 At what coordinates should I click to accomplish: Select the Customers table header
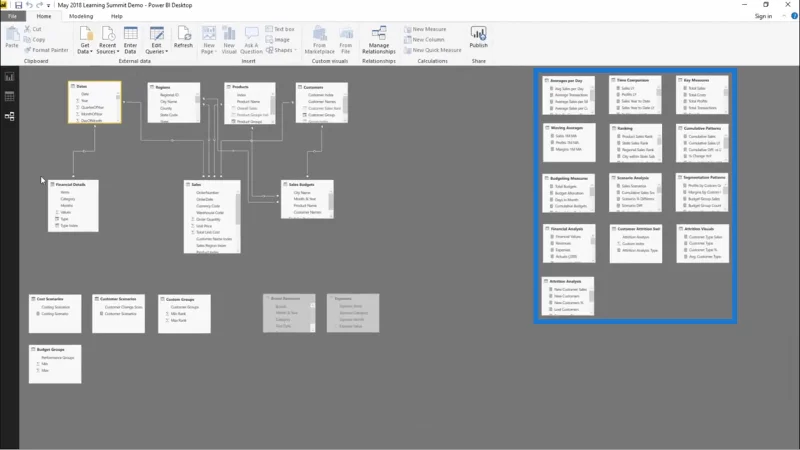321,87
